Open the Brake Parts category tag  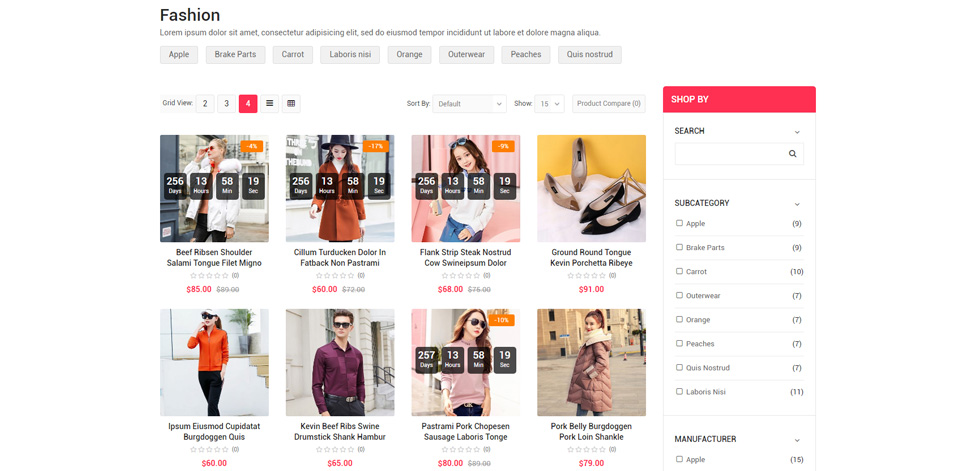coord(236,54)
